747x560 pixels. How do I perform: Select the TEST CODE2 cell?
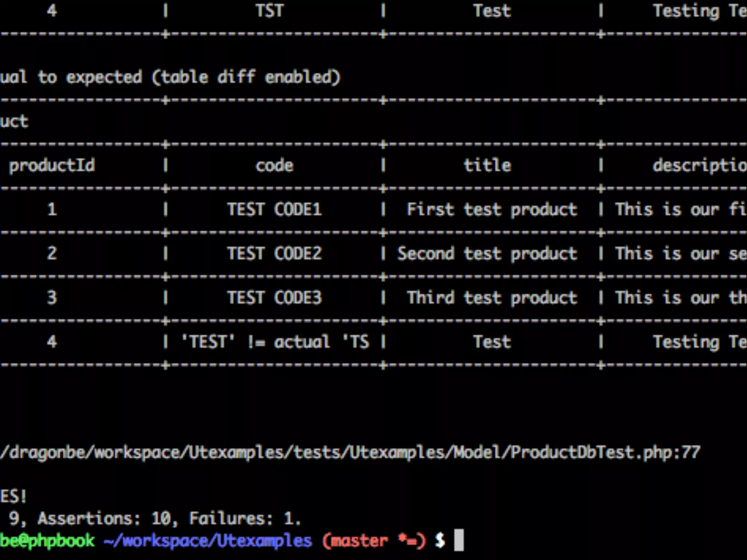point(274,253)
